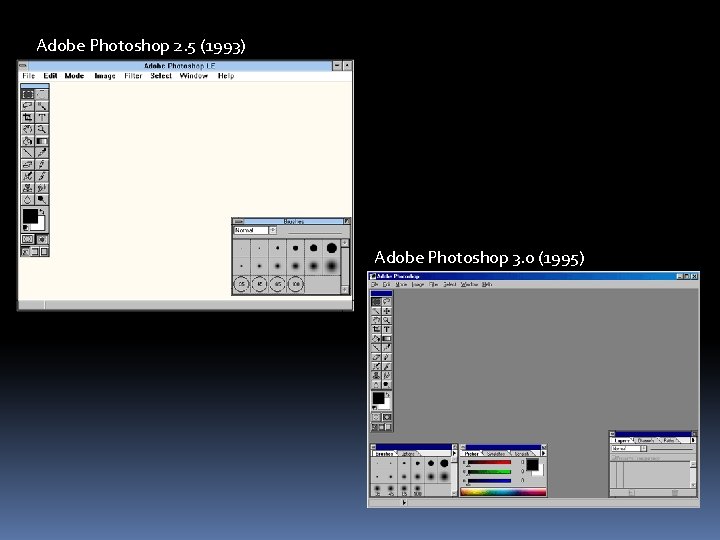Activate the Crop tool in Photoshop 2.5
This screenshot has height=540, width=720.
coord(28,117)
